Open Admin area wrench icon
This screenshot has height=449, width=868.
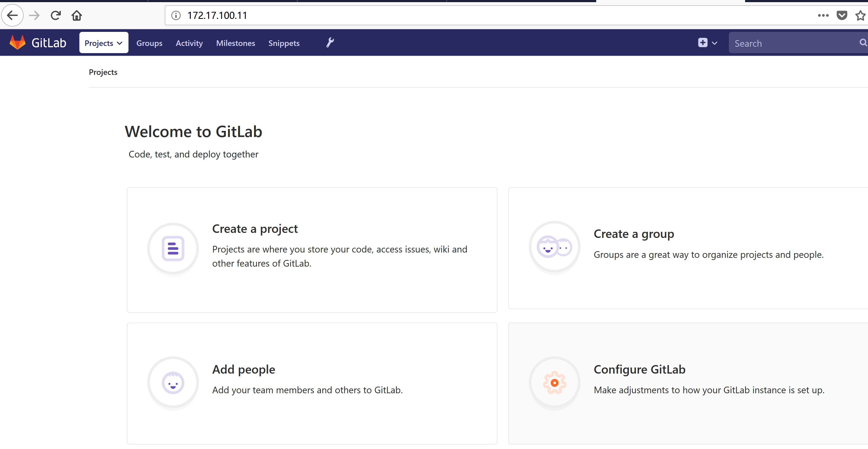tap(330, 42)
